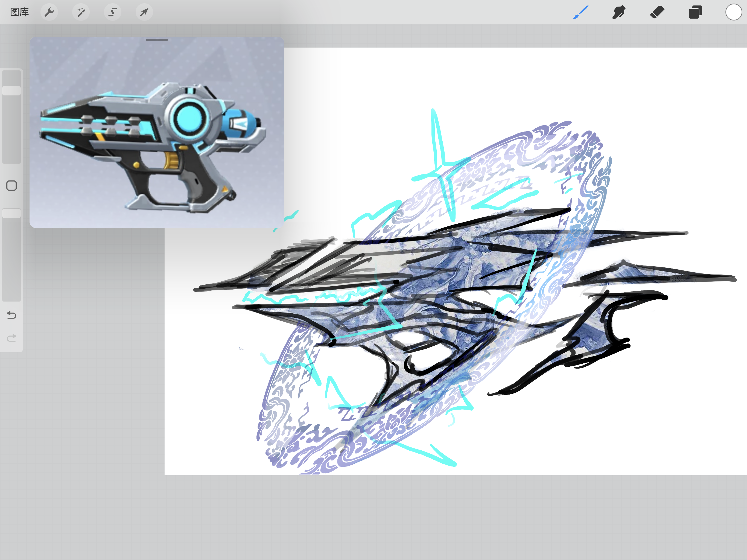Click the brush opacity slider handle
747x560 pixels.
coord(11,213)
